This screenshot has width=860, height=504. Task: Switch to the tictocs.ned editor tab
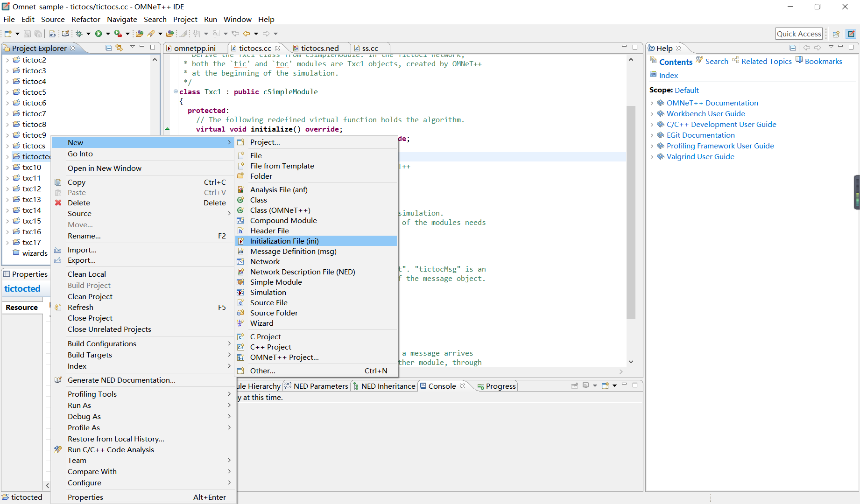click(320, 48)
